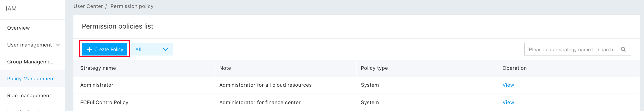Click the Policy type column header

click(374, 68)
